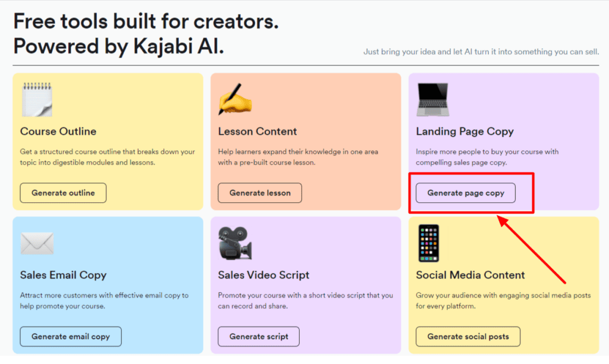Click the envelope icon on Sales Email Copy
Screen dimensions: 609x364
37,243
